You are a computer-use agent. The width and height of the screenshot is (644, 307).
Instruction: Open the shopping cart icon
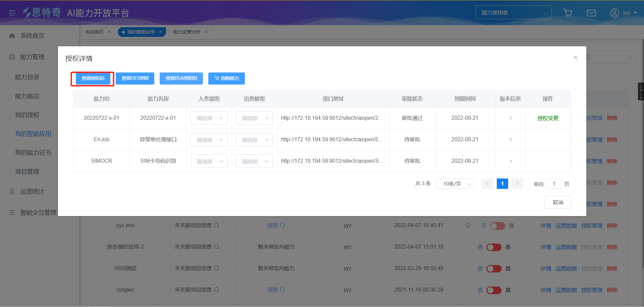point(568,13)
